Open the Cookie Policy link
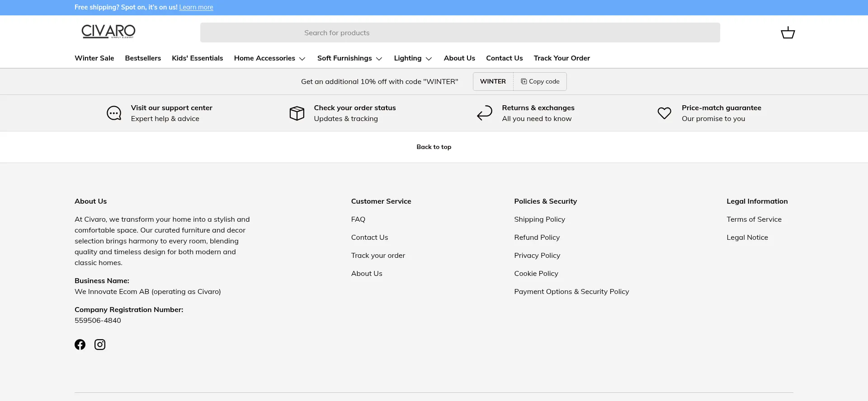Image resolution: width=868 pixels, height=401 pixels. [x=536, y=273]
